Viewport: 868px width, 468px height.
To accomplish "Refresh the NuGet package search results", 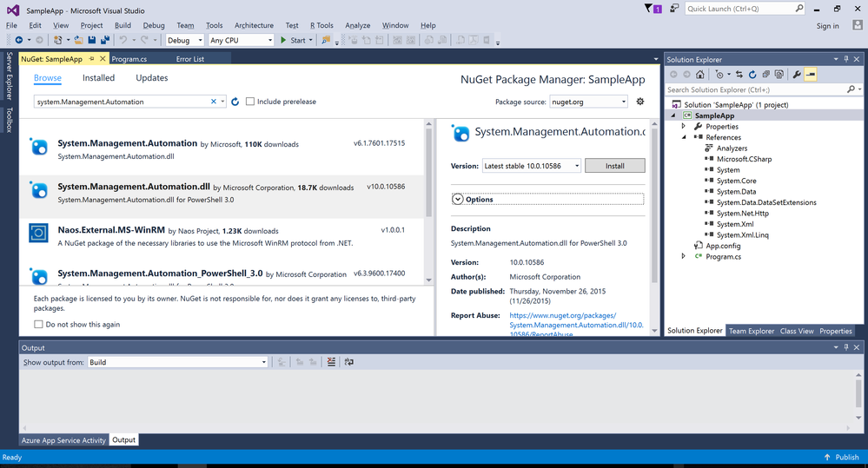I will coord(235,102).
